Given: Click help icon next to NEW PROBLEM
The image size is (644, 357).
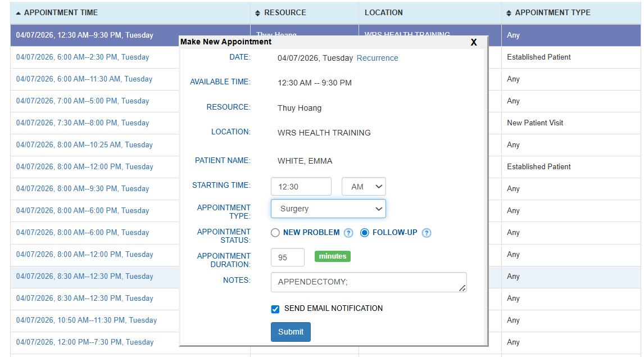Looking at the screenshot, I should pos(348,233).
